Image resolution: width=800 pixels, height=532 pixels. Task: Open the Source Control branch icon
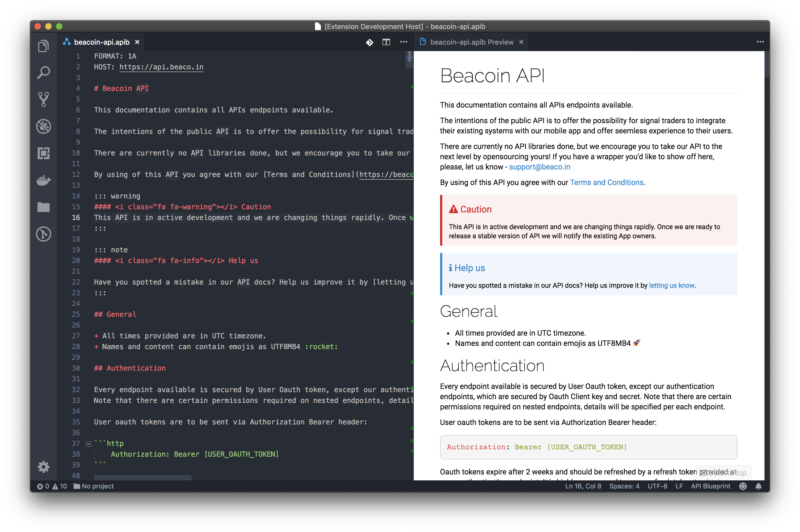click(x=43, y=100)
